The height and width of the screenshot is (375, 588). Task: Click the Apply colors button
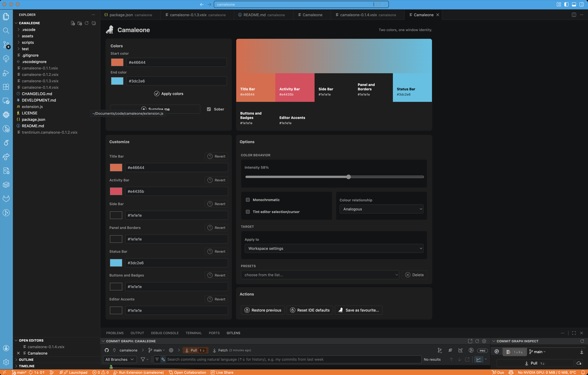coord(169,94)
